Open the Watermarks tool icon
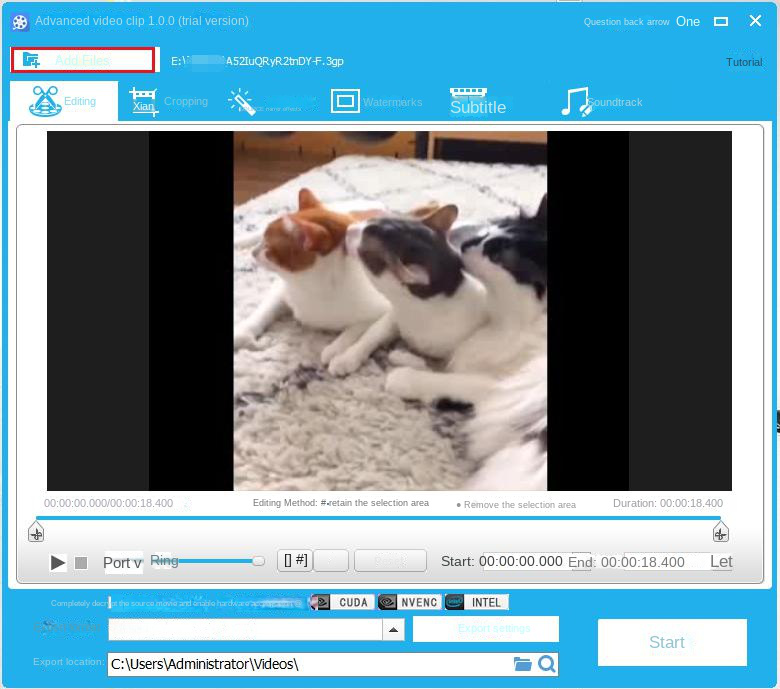Viewport: 780px width, 689px height. (345, 102)
